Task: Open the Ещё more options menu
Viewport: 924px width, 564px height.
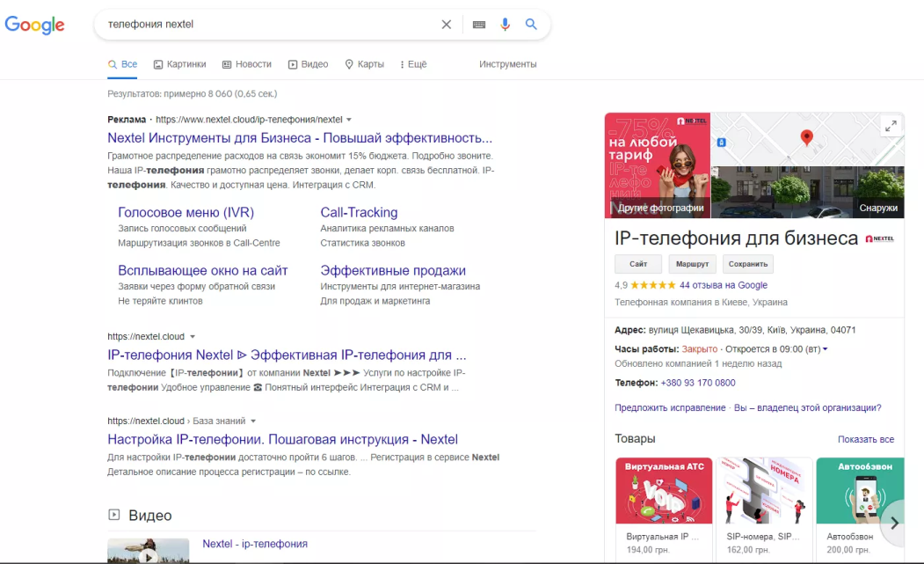Action: point(412,64)
